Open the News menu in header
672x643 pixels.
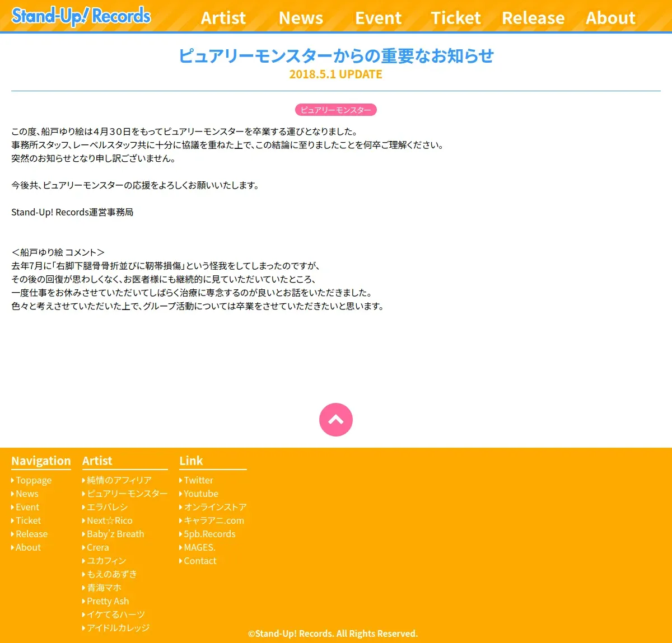301,18
